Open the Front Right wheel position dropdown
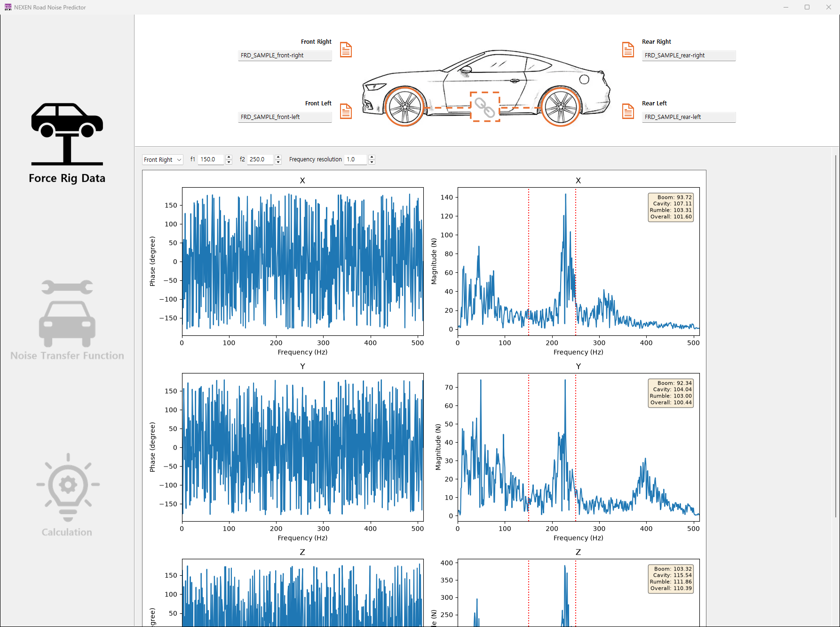The height and width of the screenshot is (627, 840). (162, 159)
